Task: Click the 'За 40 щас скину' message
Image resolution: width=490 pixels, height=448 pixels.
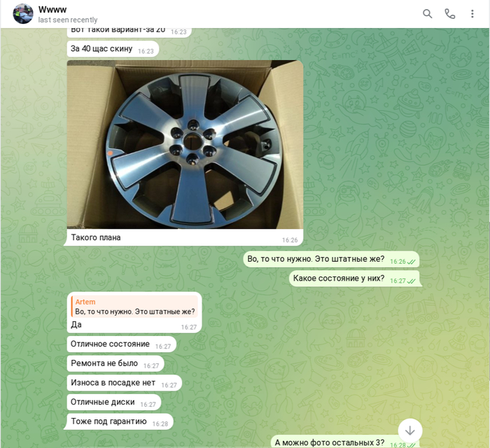Action: [101, 49]
